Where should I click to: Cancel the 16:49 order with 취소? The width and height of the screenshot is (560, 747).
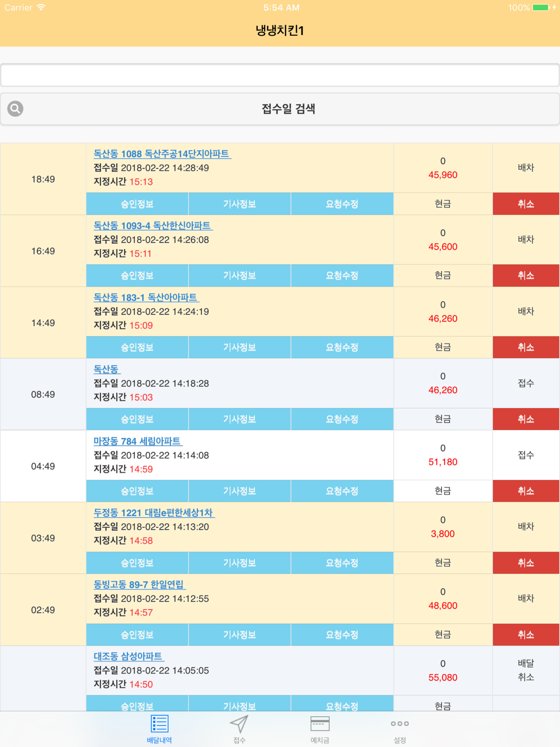click(526, 276)
